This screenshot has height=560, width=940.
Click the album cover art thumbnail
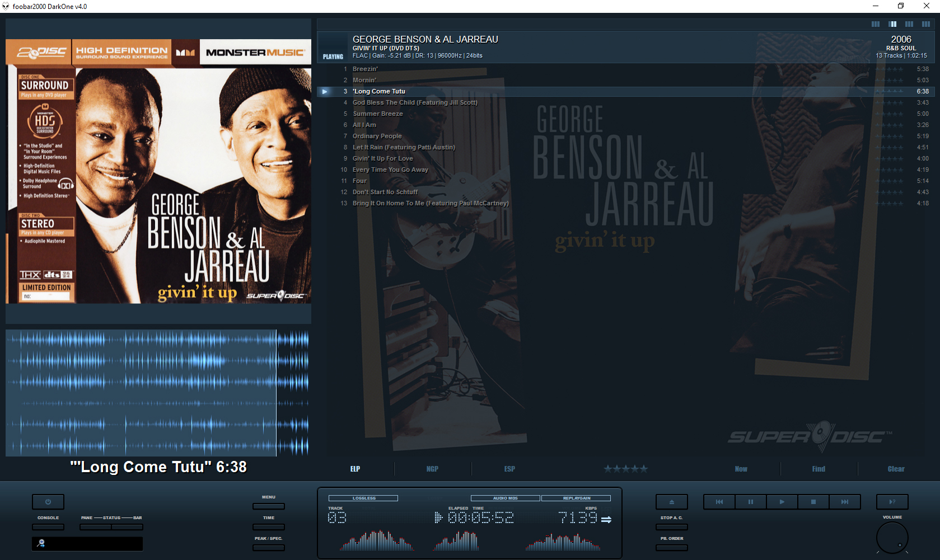(x=158, y=171)
